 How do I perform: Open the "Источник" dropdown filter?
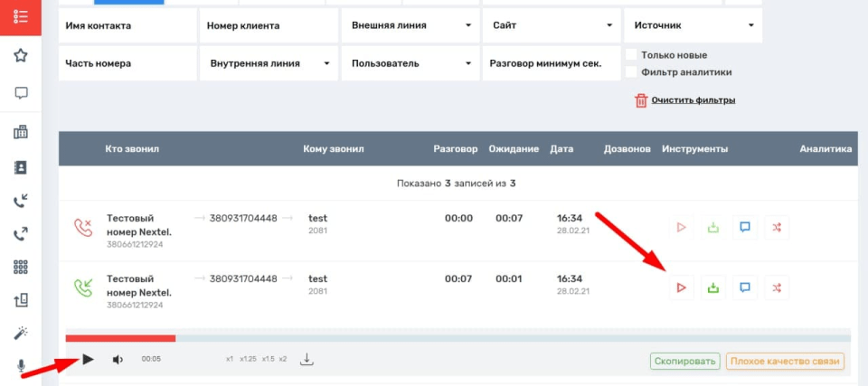pos(693,26)
